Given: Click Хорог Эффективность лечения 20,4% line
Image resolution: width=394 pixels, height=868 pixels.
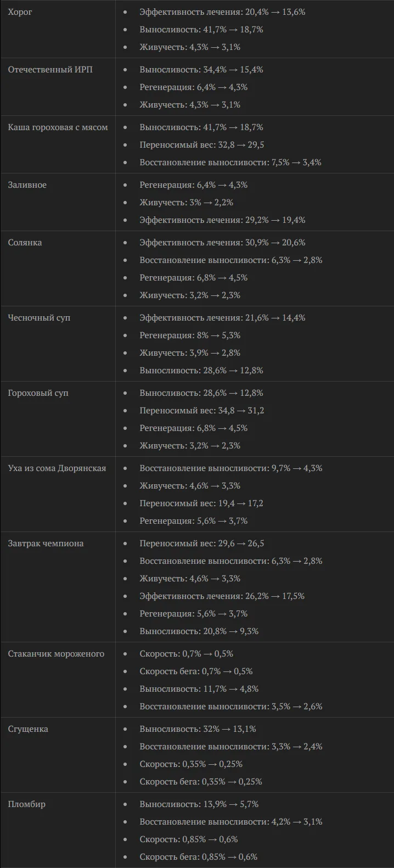Looking at the screenshot, I should [222, 12].
